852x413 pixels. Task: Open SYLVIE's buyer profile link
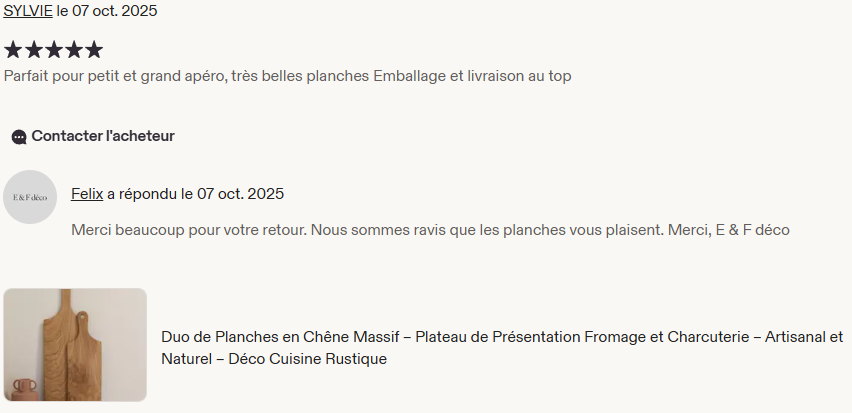click(x=28, y=11)
